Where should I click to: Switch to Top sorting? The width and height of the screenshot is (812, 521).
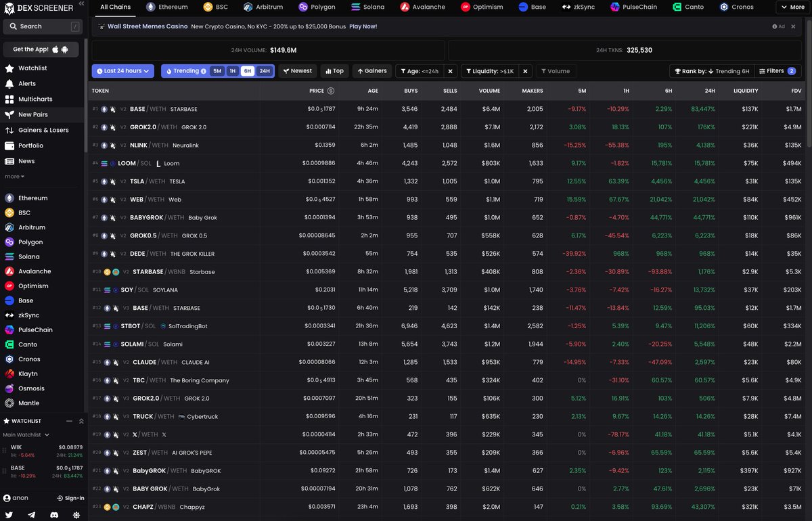(x=334, y=71)
